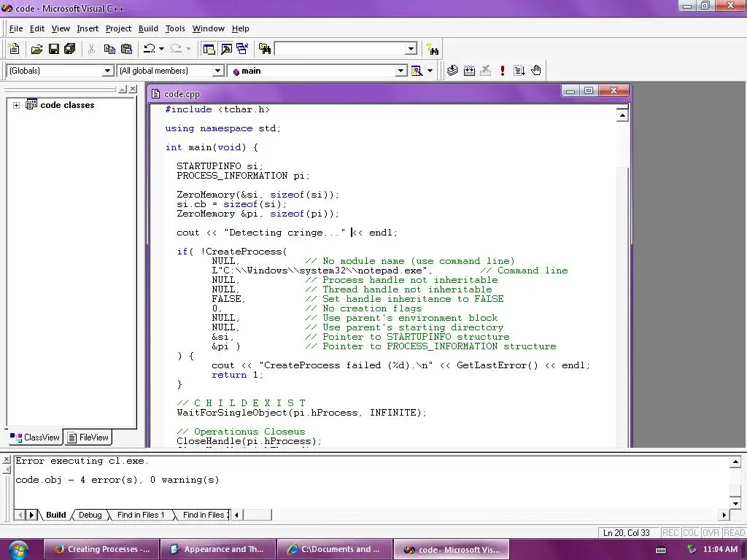This screenshot has height=560, width=747.
Task: Open the View menu
Action: coord(61,28)
